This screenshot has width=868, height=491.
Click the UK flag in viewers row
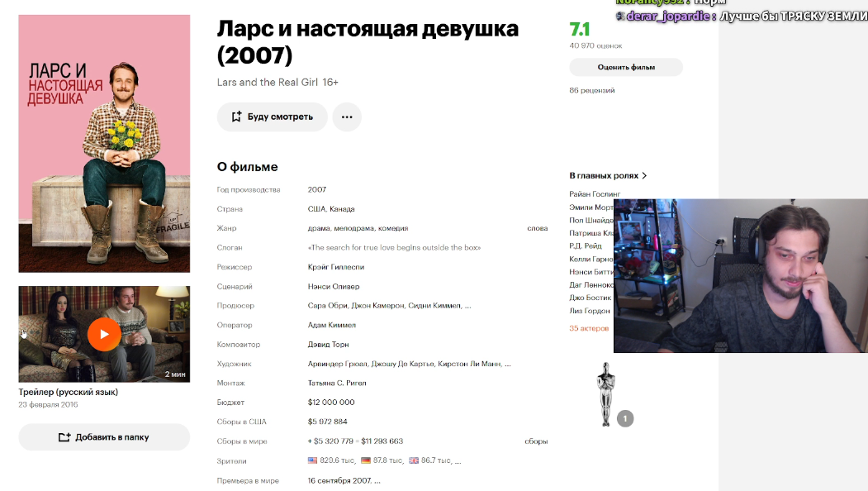pyautogui.click(x=414, y=460)
